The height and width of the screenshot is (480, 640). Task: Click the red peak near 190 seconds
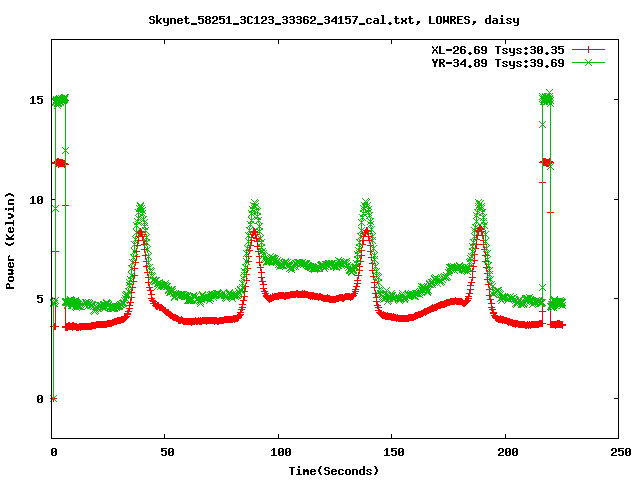pyautogui.click(x=480, y=229)
